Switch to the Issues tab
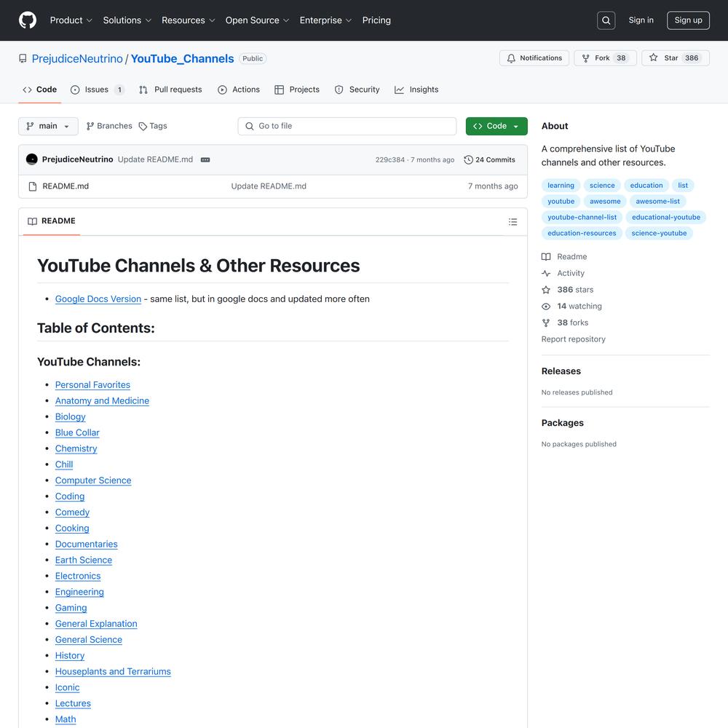Image resolution: width=728 pixels, height=728 pixels. coord(98,90)
